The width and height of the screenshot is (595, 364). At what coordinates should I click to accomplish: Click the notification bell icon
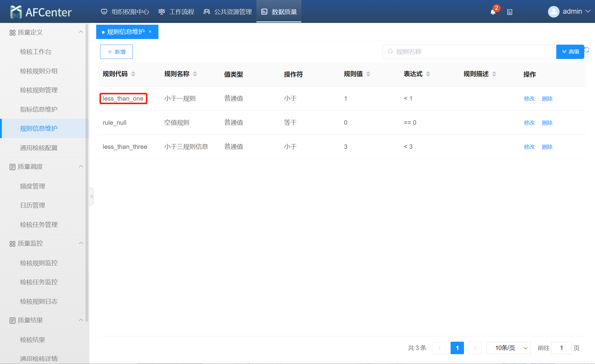tap(493, 12)
